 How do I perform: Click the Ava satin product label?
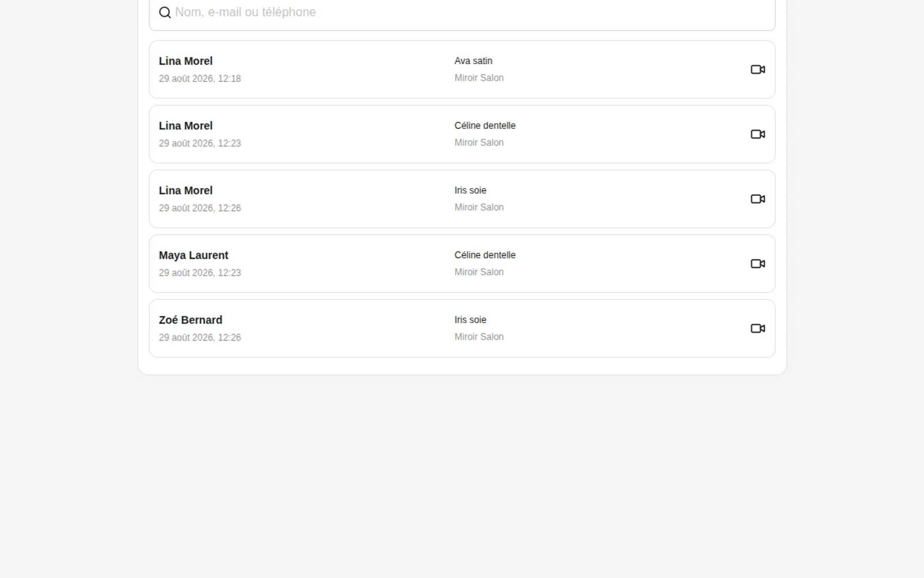coord(474,61)
